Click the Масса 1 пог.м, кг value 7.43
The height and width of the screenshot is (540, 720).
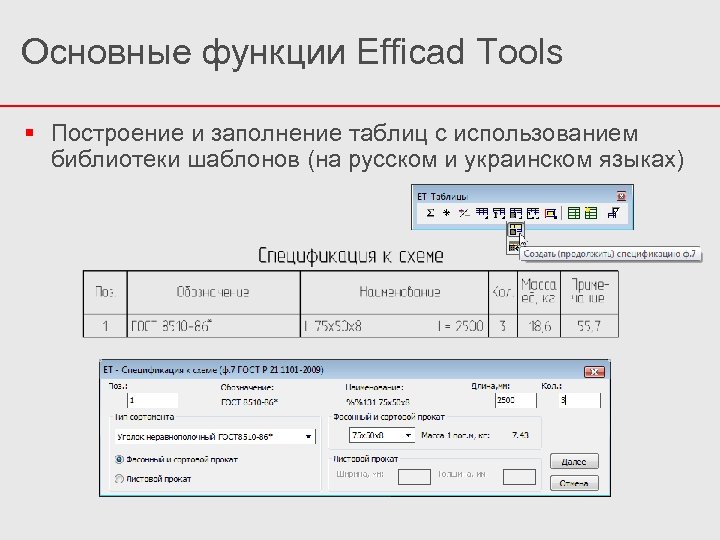tap(520, 435)
